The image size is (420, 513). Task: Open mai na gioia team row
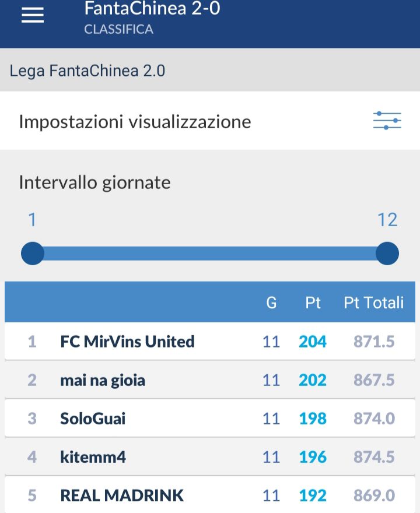(x=210, y=380)
